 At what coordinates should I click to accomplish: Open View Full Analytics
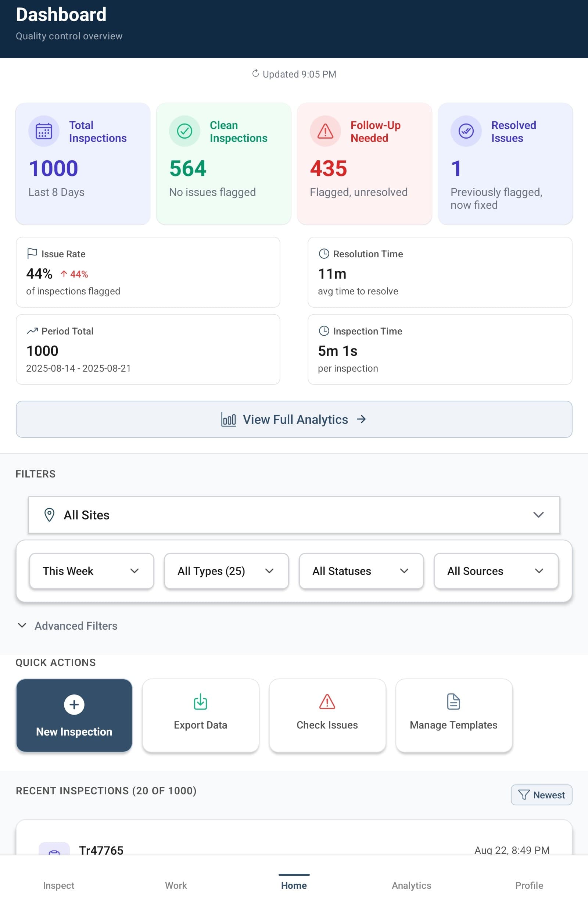pos(294,419)
